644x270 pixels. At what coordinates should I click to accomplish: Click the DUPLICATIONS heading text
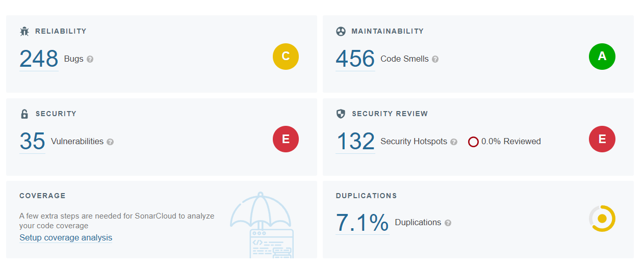coord(366,196)
